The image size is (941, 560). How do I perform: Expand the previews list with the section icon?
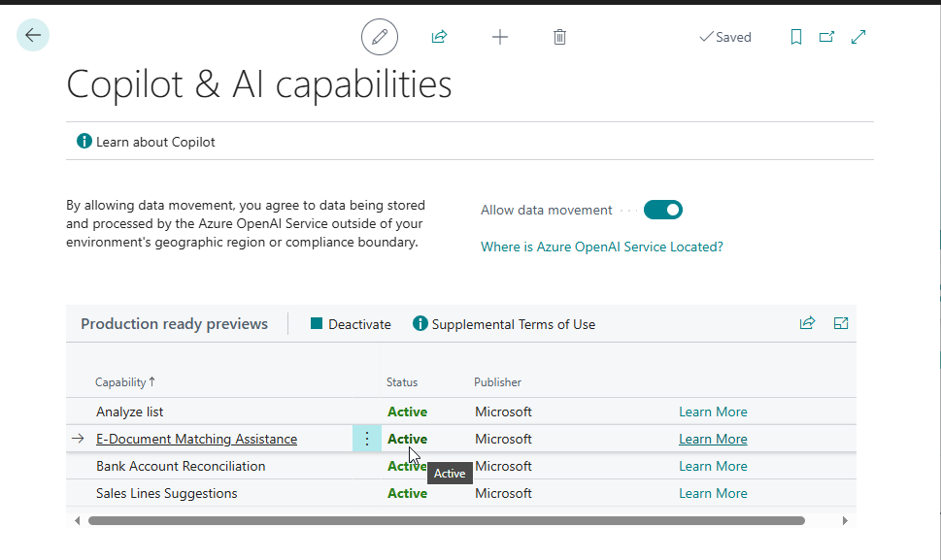click(841, 323)
